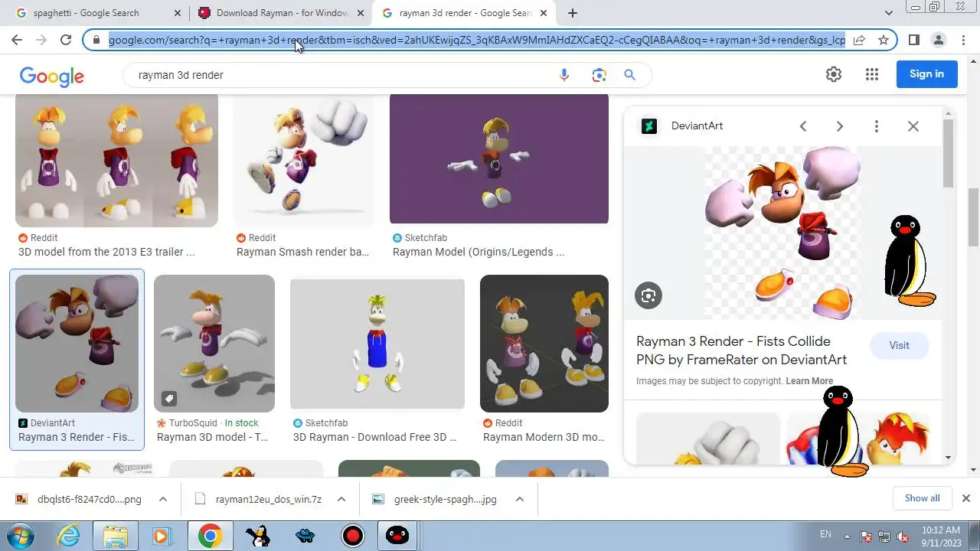
Task: Open the Learn More copyright link
Action: click(809, 381)
